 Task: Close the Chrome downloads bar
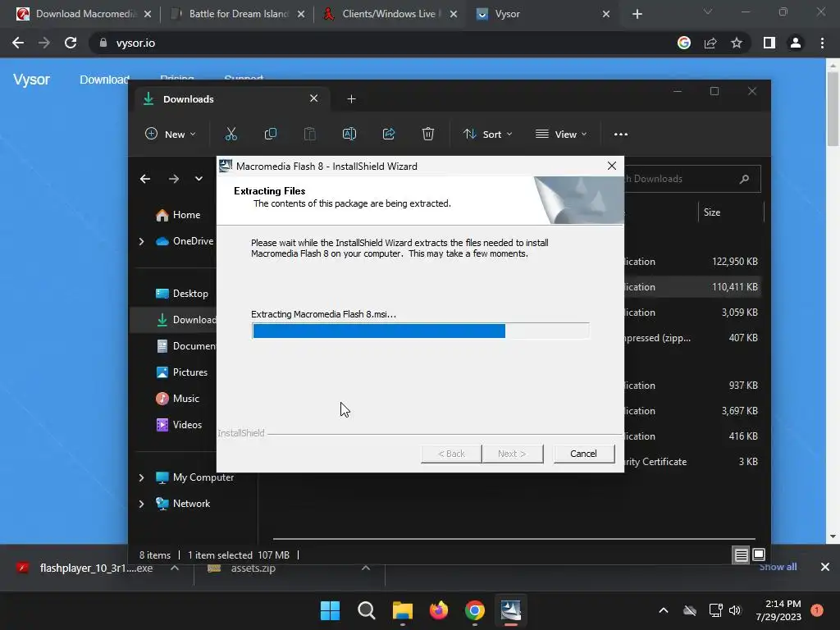point(825,567)
